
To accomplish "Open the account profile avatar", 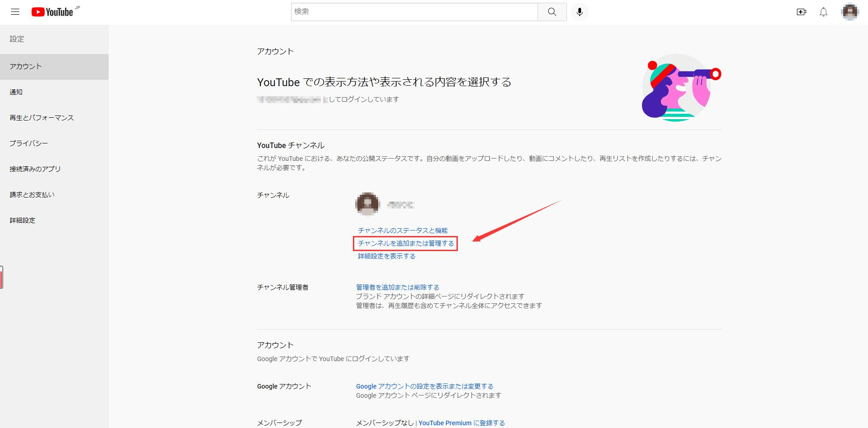I will (850, 12).
